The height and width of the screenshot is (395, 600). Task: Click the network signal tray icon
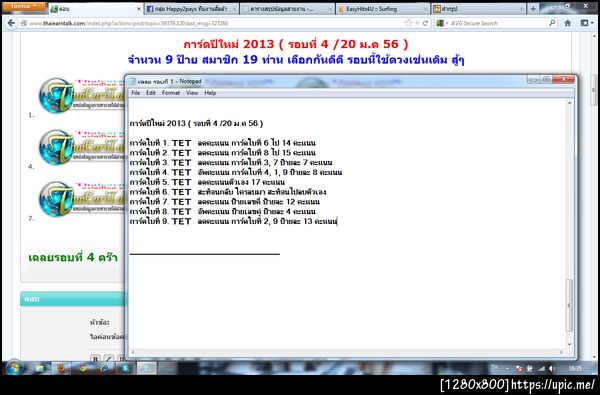click(541, 369)
